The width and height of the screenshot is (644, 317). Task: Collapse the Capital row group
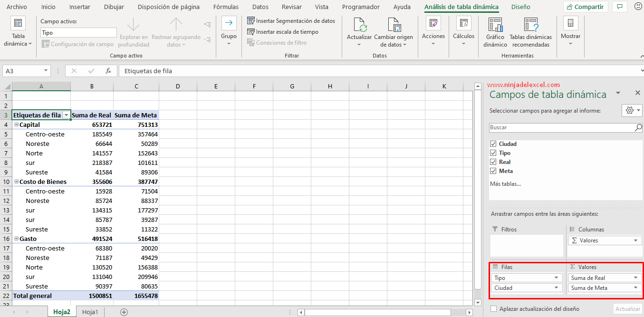pos(16,125)
